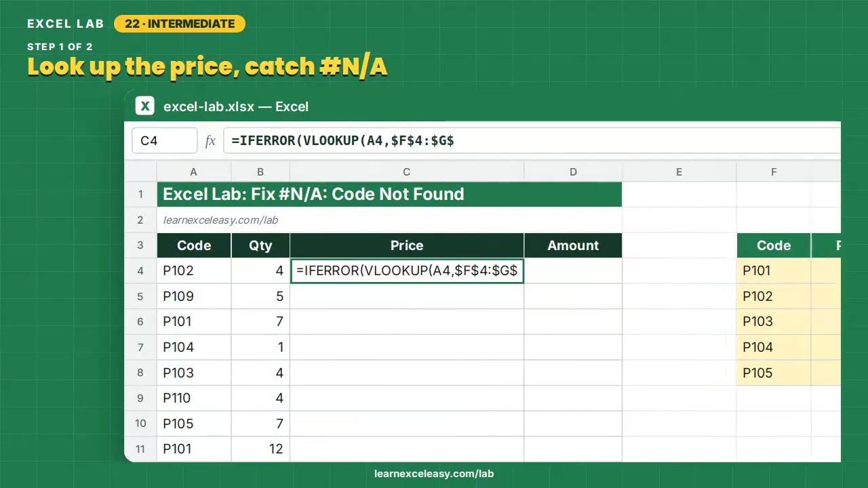The width and height of the screenshot is (868, 488).
Task: Click Qty cell B4 next to P102
Action: point(260,270)
